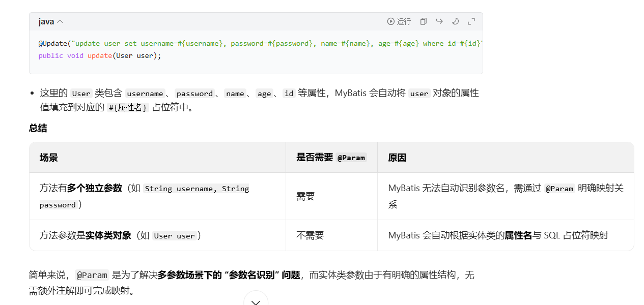Click the 是否需要 @Param column header
The width and height of the screenshot is (644, 305).
tap(331, 158)
